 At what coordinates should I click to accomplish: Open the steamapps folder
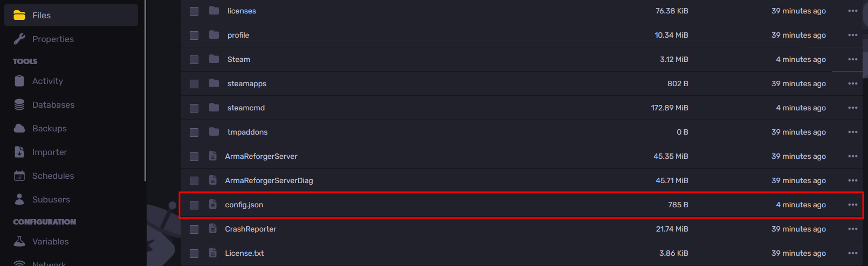246,83
